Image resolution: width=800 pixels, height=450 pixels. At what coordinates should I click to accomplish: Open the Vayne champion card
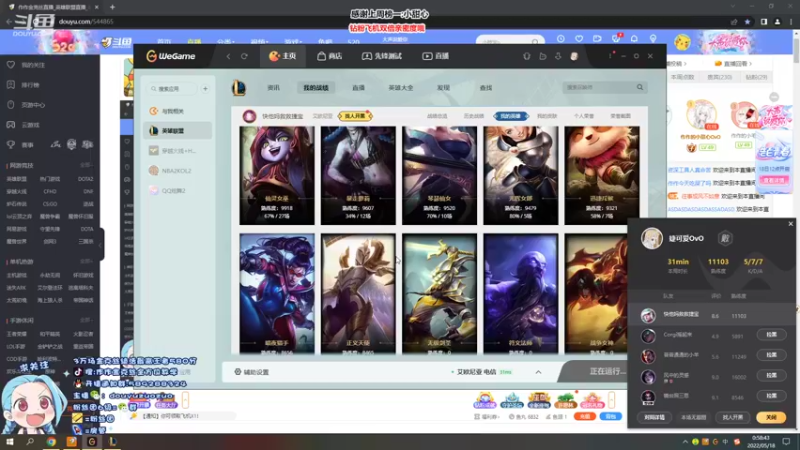click(277, 293)
